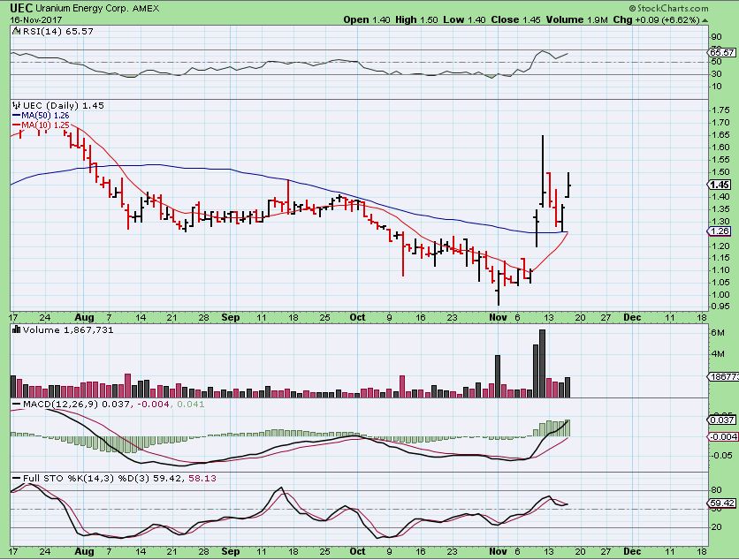This screenshot has width=739, height=560.
Task: Click the 16-Nov-2017 date label
Action: tap(36, 19)
